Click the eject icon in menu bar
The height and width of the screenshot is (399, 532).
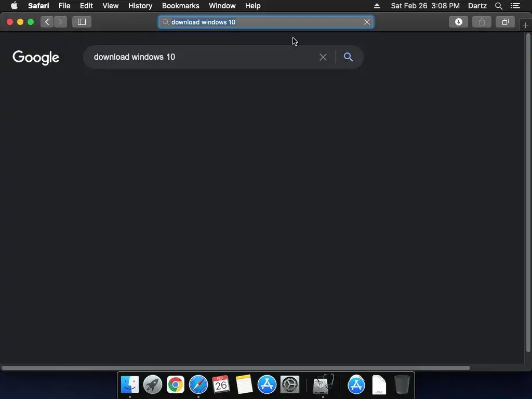tap(377, 6)
